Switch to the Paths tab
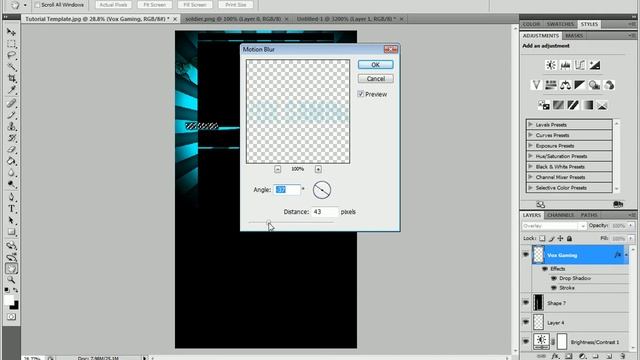Image resolution: width=640 pixels, height=360 pixels. (589, 215)
